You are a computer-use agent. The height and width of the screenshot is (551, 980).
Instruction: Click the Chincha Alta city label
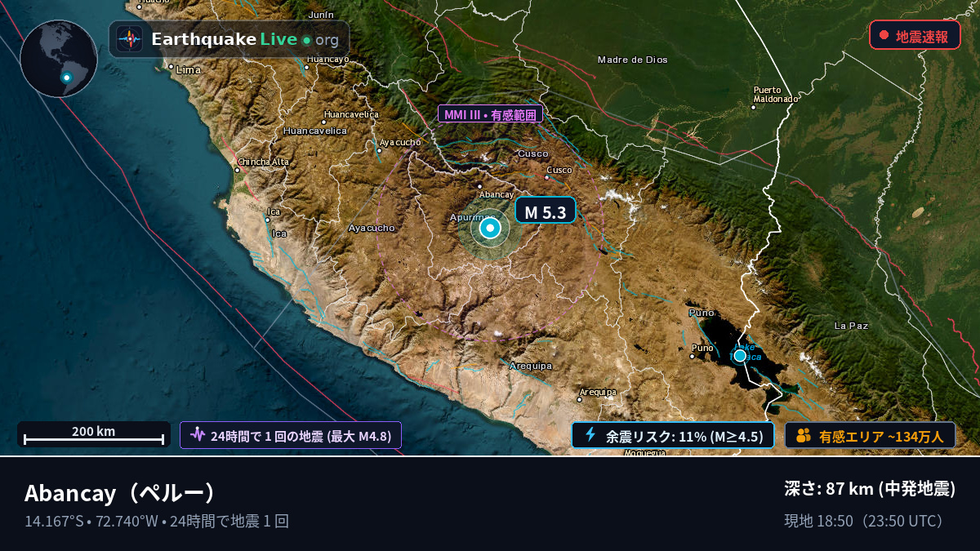(x=265, y=162)
